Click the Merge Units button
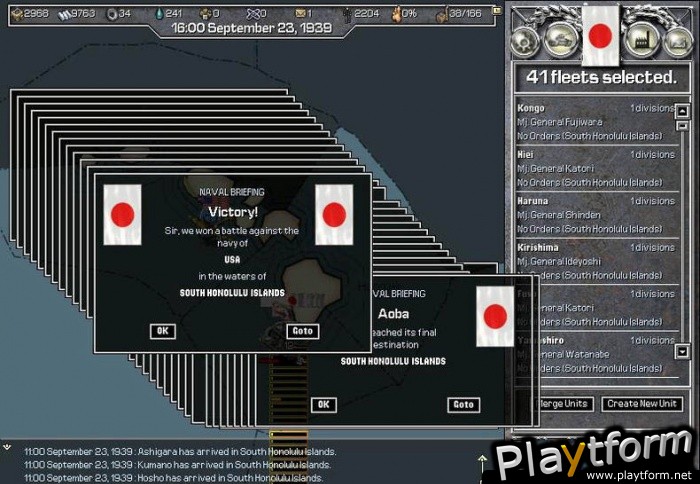The height and width of the screenshot is (484, 700). [563, 404]
